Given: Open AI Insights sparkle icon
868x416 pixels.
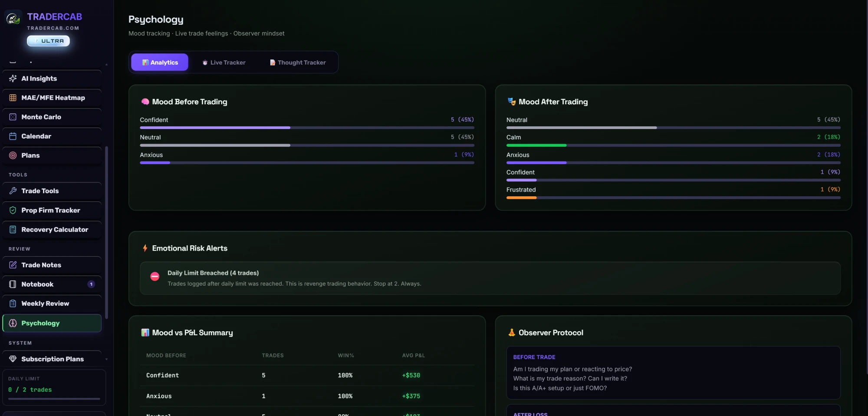Looking at the screenshot, I should coord(13,79).
